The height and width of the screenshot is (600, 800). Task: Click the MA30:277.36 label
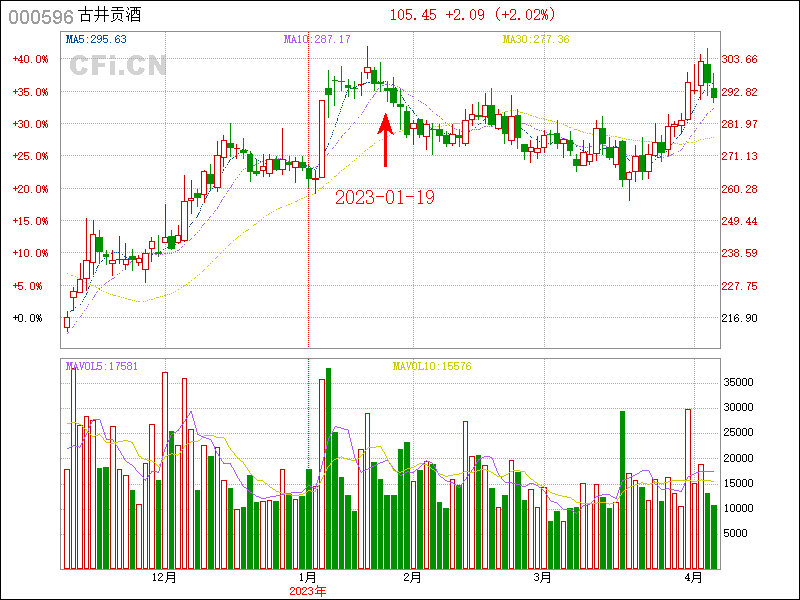(536, 39)
